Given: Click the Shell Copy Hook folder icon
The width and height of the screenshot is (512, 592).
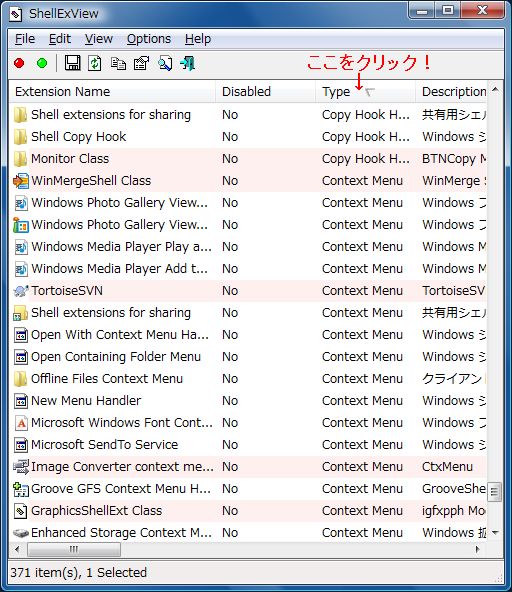Looking at the screenshot, I should click(20, 137).
